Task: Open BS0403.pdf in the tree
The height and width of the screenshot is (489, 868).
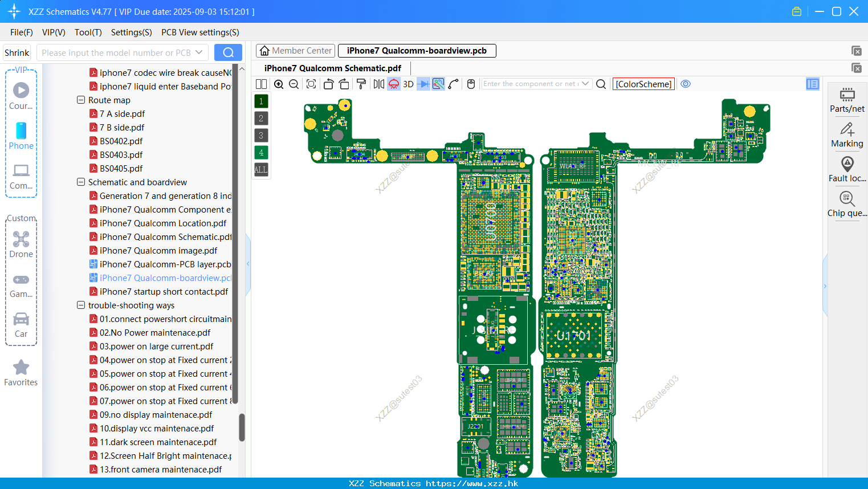Action: coord(121,155)
